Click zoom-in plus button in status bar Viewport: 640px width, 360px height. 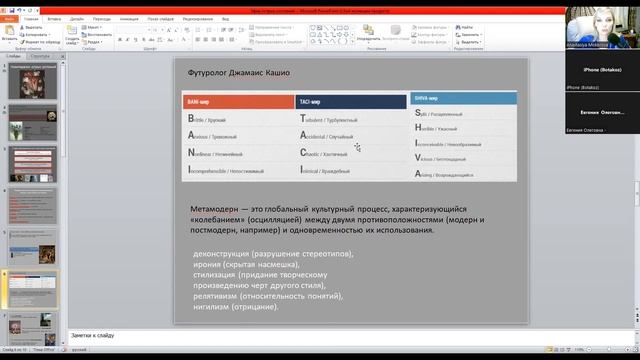627,349
